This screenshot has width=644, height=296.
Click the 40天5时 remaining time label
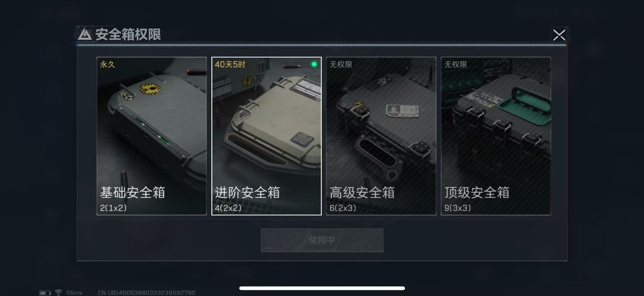click(230, 64)
